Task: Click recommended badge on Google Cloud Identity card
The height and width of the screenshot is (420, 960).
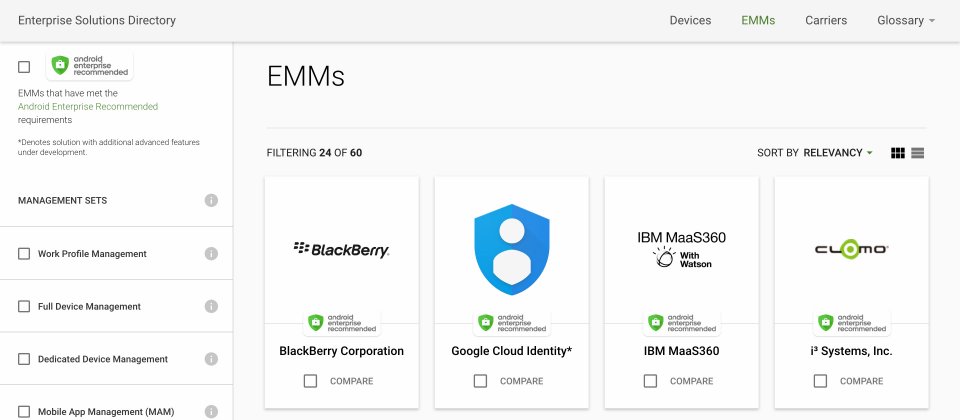Action: pos(512,323)
